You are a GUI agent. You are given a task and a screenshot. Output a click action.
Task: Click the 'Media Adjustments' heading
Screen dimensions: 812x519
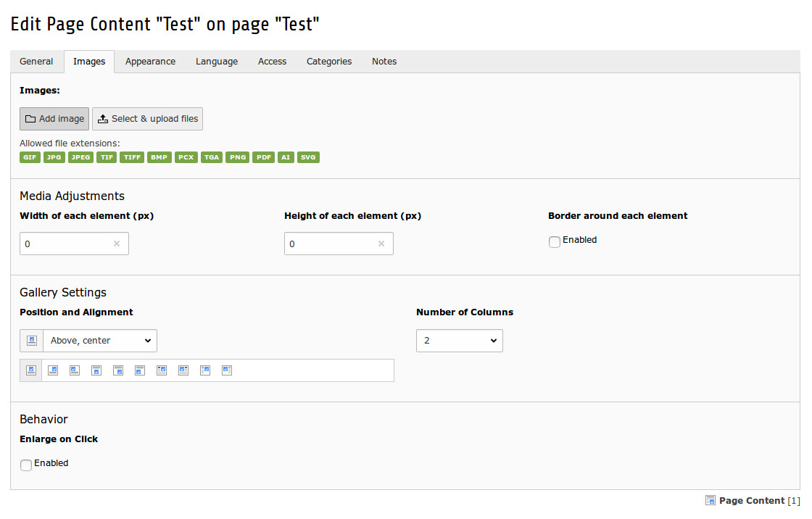pyautogui.click(x=72, y=196)
